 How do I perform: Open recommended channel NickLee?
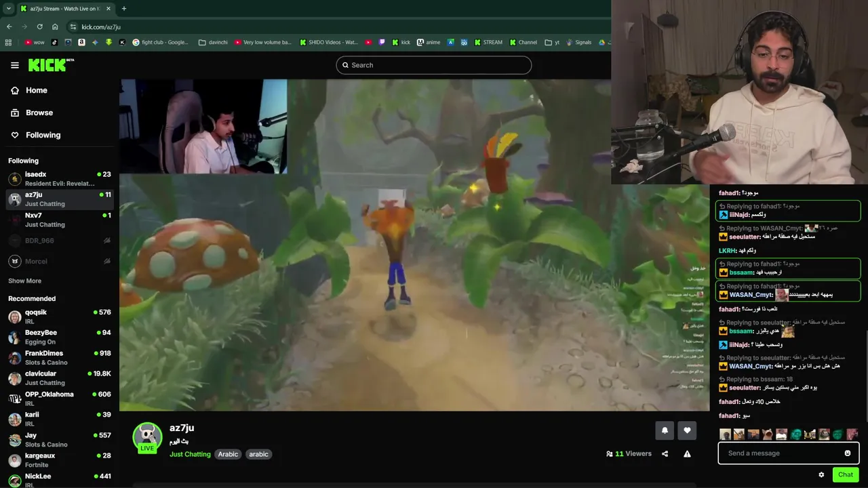click(x=60, y=480)
